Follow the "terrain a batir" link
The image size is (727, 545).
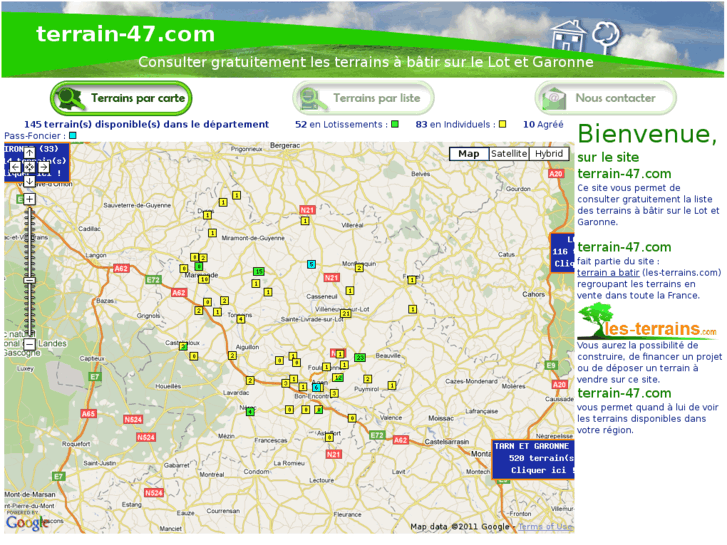pos(608,273)
